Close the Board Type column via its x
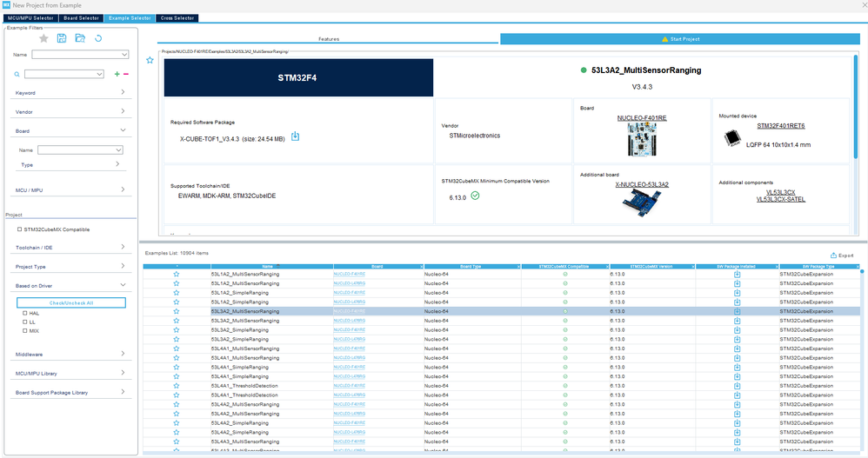The width and height of the screenshot is (868, 458). coord(518,267)
